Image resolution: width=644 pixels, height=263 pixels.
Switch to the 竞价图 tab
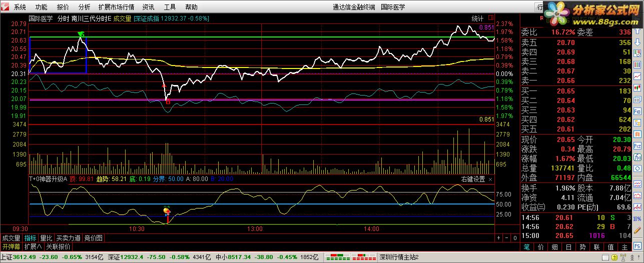[94, 238]
